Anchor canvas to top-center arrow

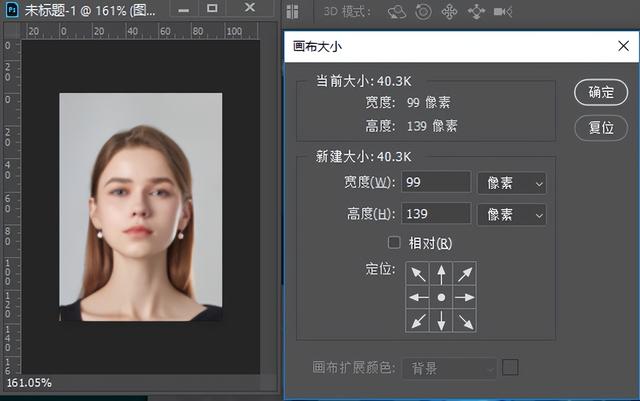click(441, 274)
